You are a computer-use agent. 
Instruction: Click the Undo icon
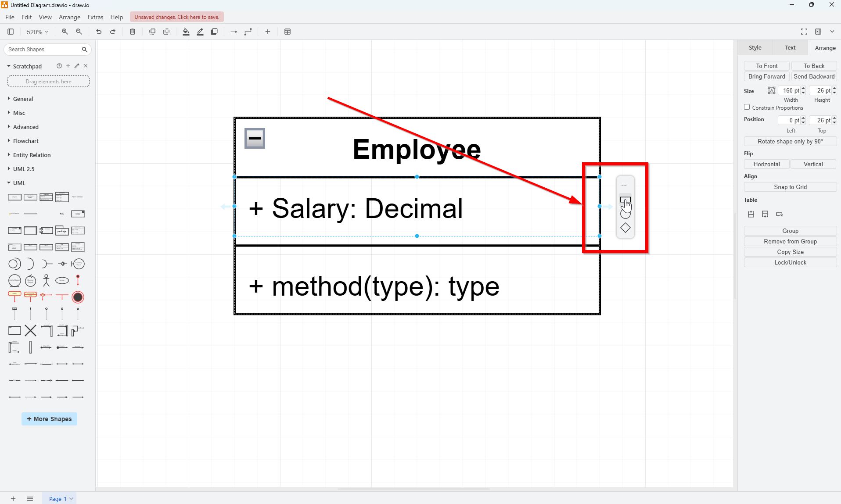[x=98, y=32]
